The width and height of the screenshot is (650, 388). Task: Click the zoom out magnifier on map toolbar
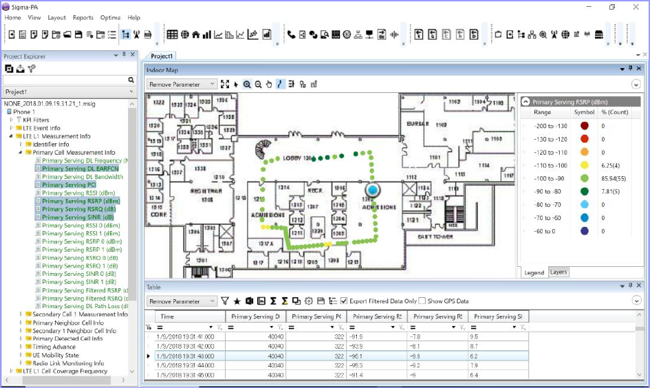pyautogui.click(x=258, y=84)
